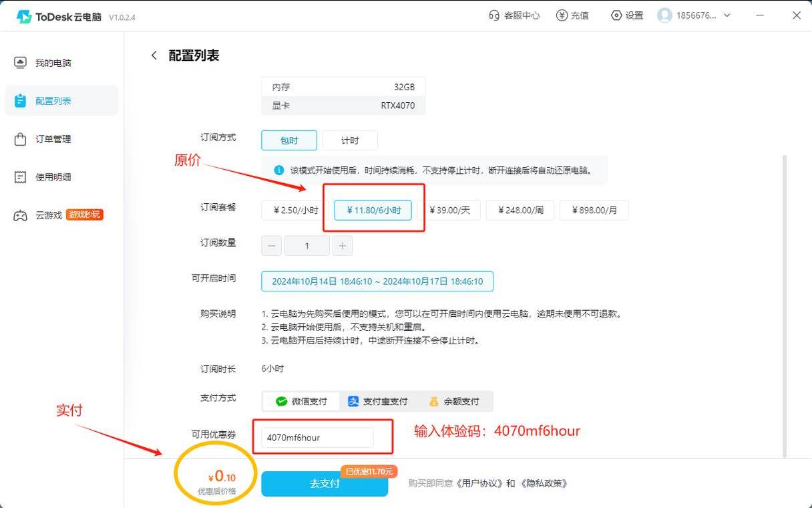The image size is (812, 508).
Task: Increase subscription quantity with plus button
Action: pyautogui.click(x=342, y=246)
